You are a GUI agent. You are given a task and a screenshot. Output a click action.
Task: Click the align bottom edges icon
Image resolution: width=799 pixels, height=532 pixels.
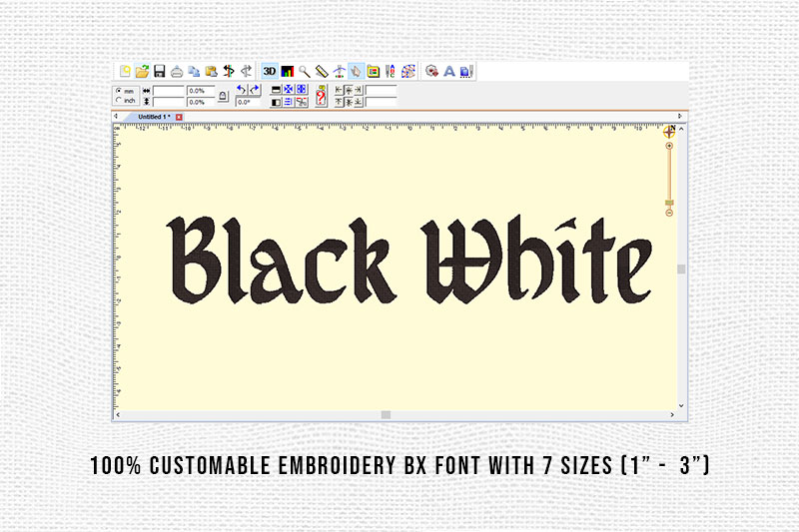point(359,102)
